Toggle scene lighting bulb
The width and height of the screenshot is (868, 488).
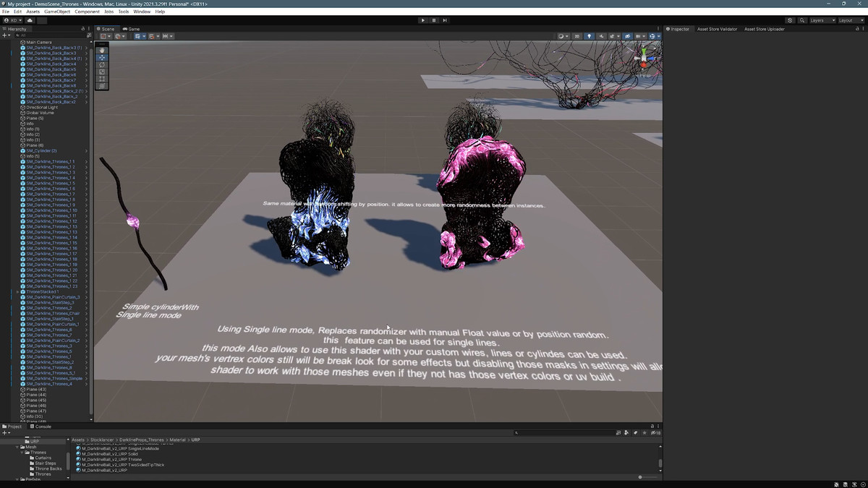[589, 36]
